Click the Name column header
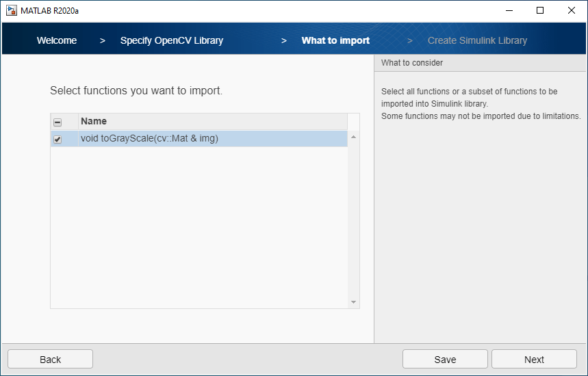Image resolution: width=588 pixels, height=376 pixels. pos(213,121)
